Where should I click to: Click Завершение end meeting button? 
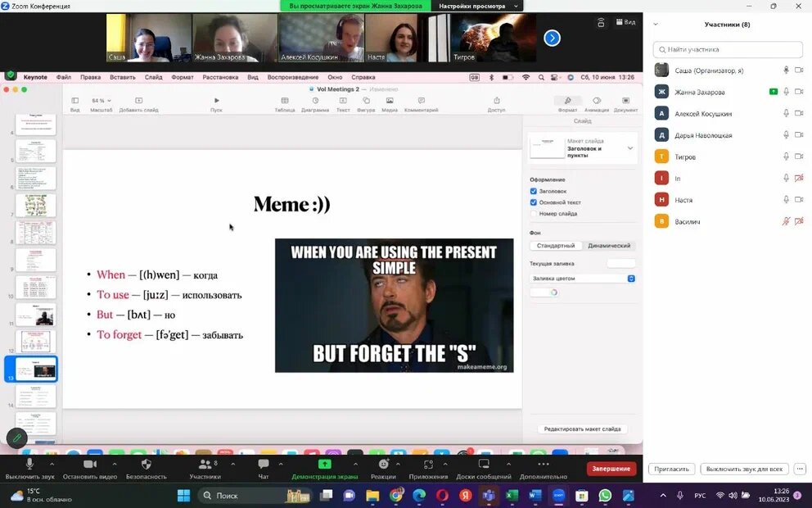tap(611, 469)
